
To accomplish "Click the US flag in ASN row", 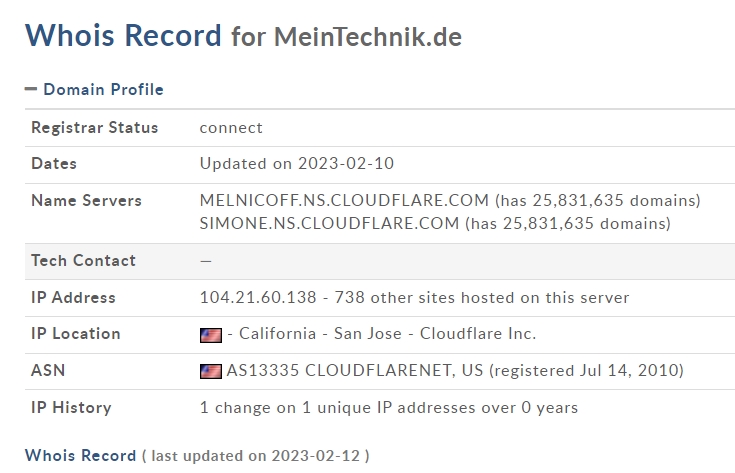I will click(x=210, y=371).
